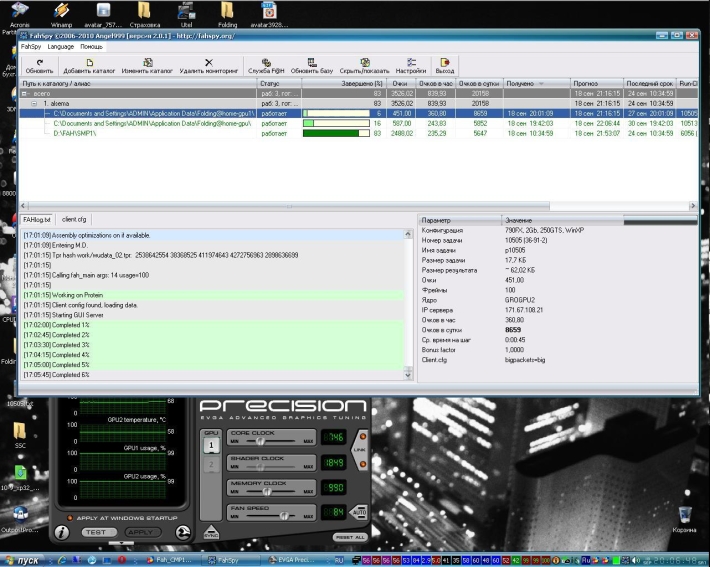
Task: Click log line 'Completed 6%'
Action: pyautogui.click(x=213, y=375)
